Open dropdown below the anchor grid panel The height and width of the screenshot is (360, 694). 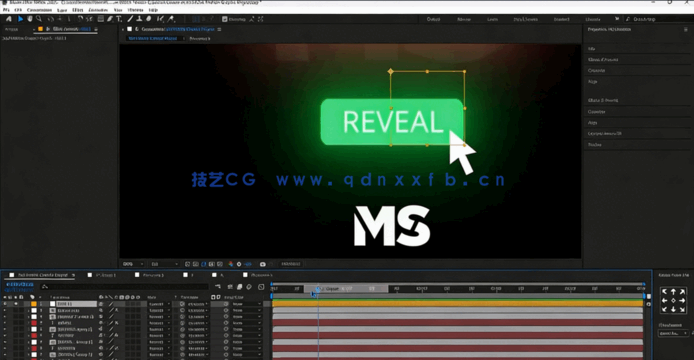(673, 333)
